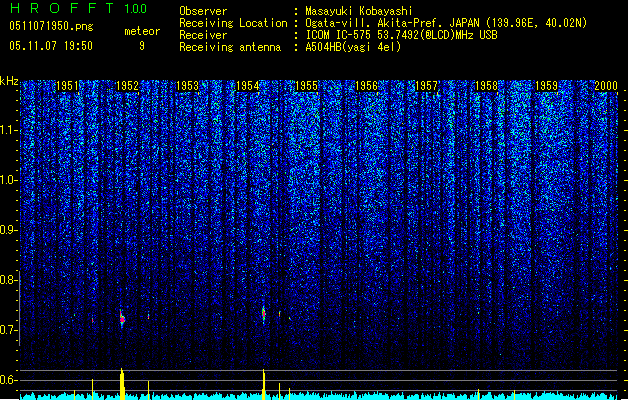Image resolution: width=629 pixels, height=400 pixels.
Task: Click the Receiving antenna label
Action: tap(230, 47)
